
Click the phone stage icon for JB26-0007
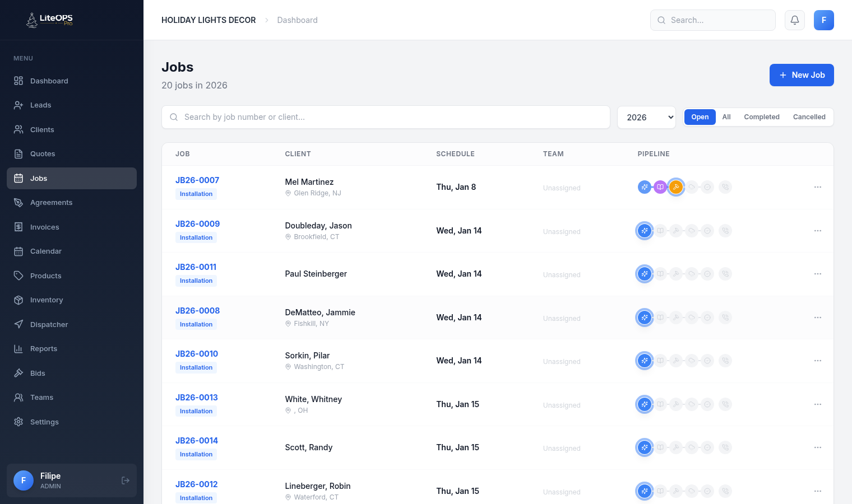tap(725, 187)
